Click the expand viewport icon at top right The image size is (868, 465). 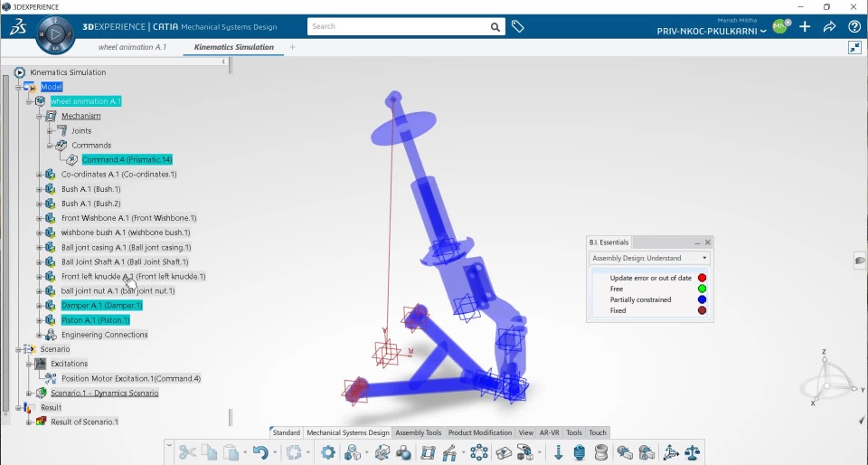pyautogui.click(x=854, y=48)
